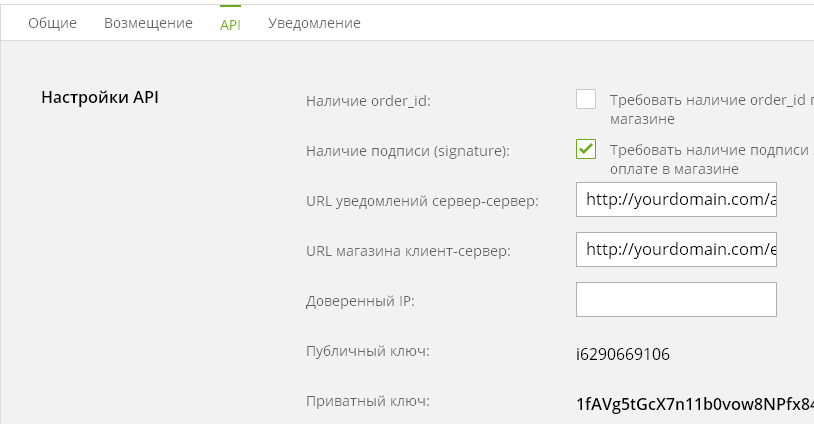Click the 'URL уведомлений сервер-сервер:' label
Viewport: 814px width, 424px height.
click(422, 201)
